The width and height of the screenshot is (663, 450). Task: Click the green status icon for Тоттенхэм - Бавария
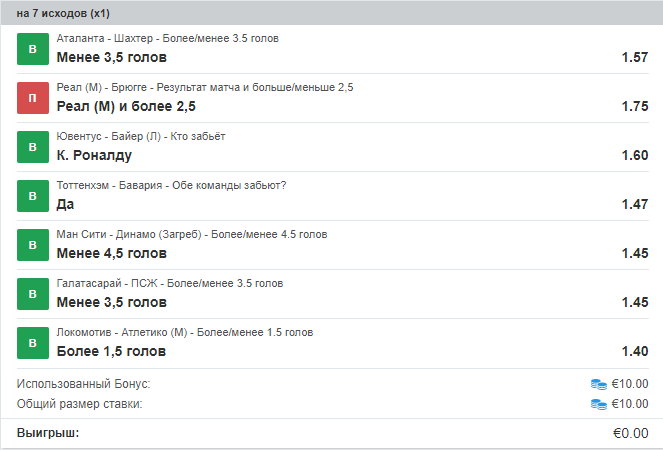pos(33,196)
